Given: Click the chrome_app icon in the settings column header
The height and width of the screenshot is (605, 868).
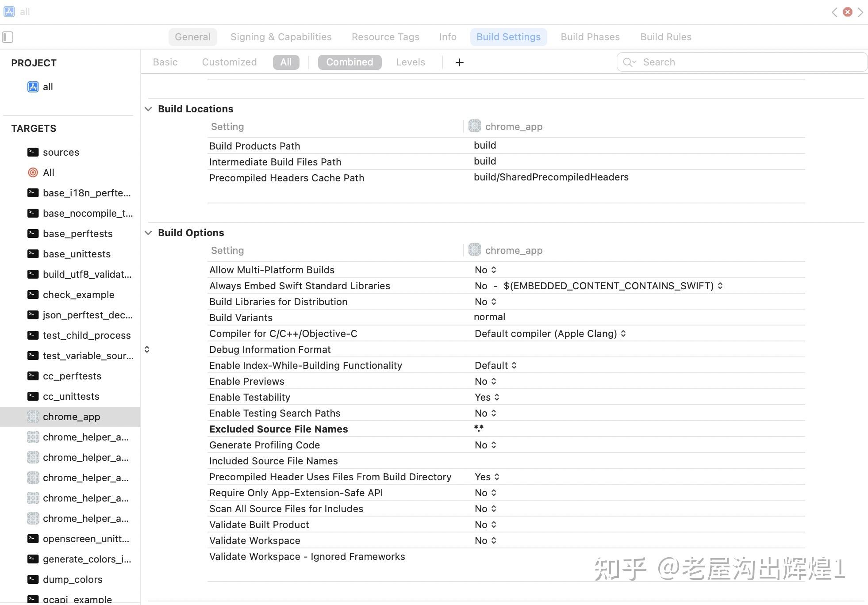Looking at the screenshot, I should click(474, 126).
